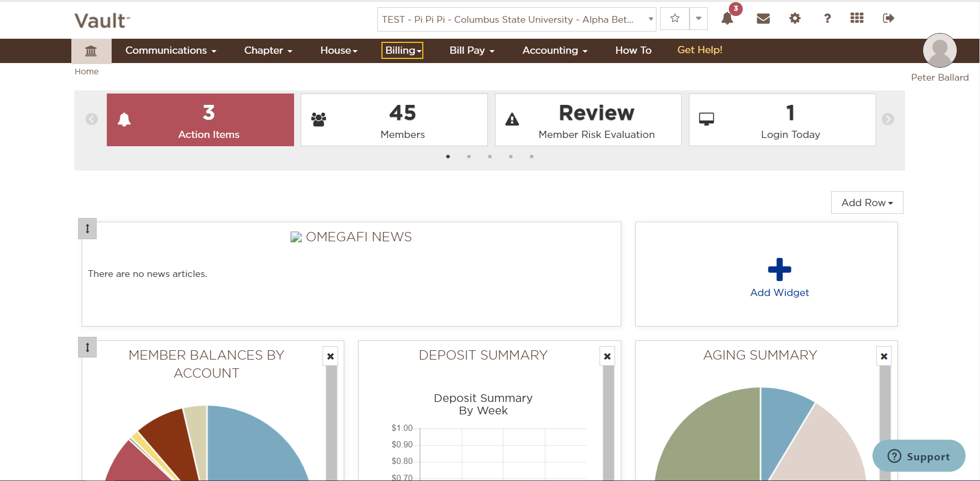
Task: Click the Get Help! link
Action: click(699, 50)
